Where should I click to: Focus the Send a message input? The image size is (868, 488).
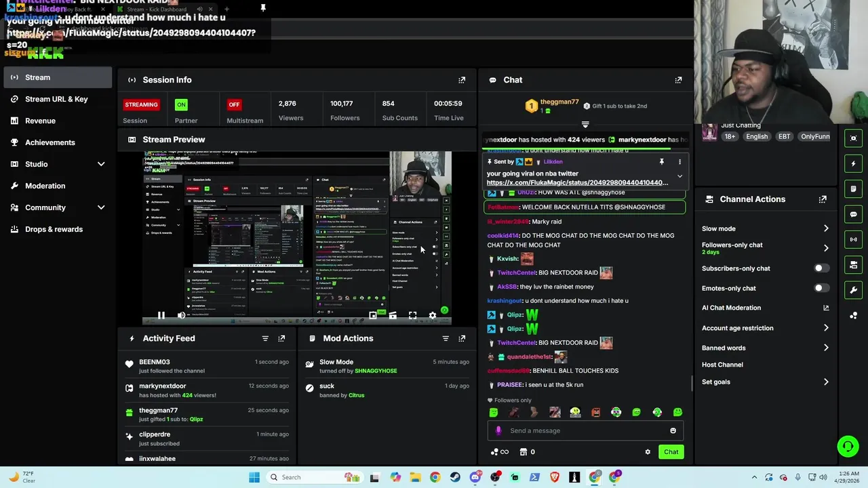[x=586, y=430]
